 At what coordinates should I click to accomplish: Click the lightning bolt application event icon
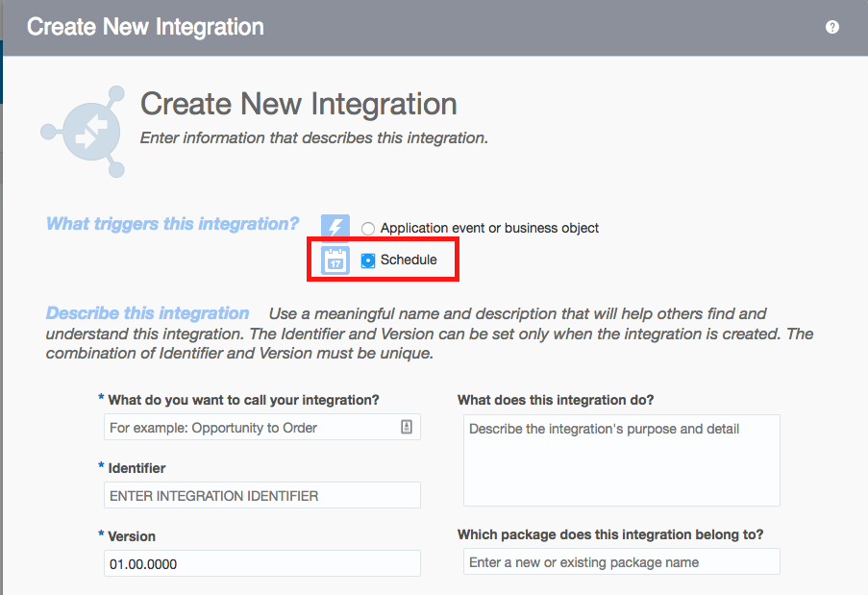pyautogui.click(x=335, y=228)
